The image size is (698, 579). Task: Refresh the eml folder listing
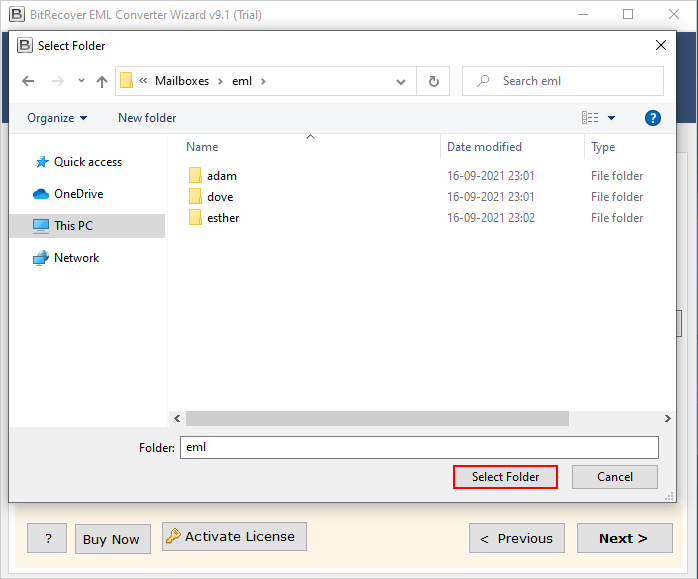(433, 81)
